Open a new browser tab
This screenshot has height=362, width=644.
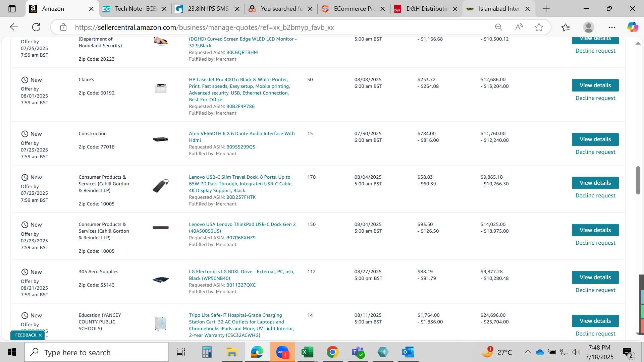[546, 9]
